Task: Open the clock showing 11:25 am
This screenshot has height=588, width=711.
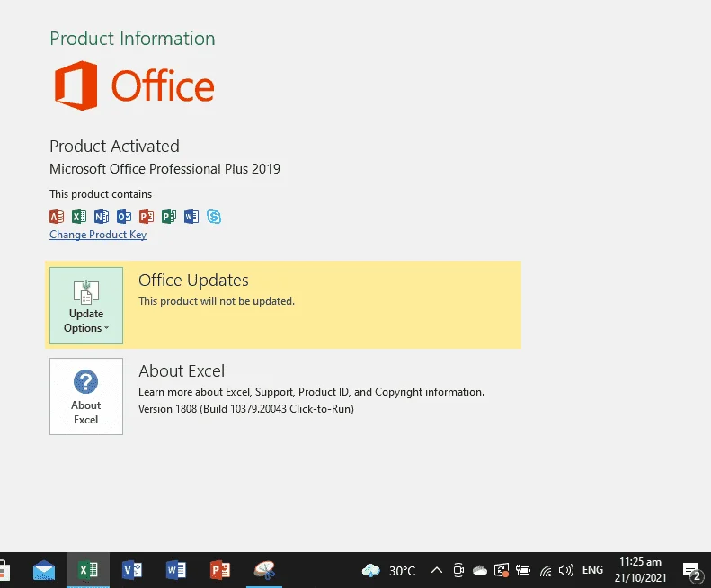Action: (x=640, y=570)
